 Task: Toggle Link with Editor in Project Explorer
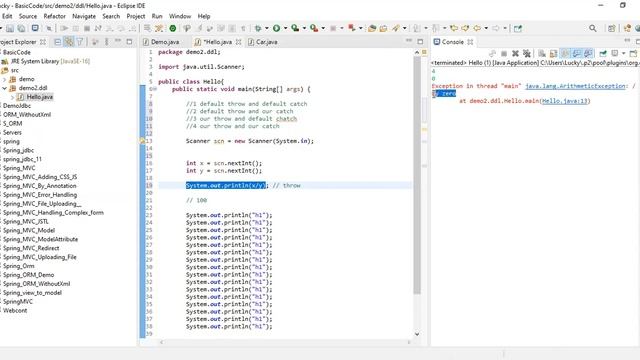[x=69, y=42]
